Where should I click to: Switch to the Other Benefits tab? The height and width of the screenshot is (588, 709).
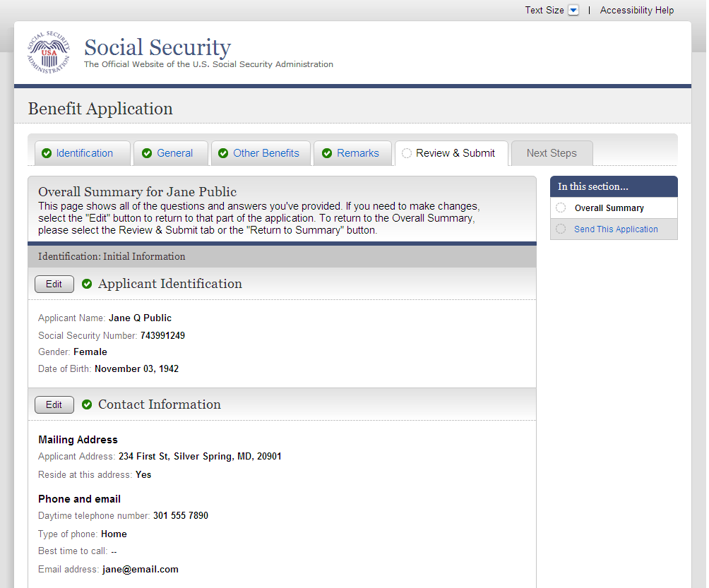[266, 153]
